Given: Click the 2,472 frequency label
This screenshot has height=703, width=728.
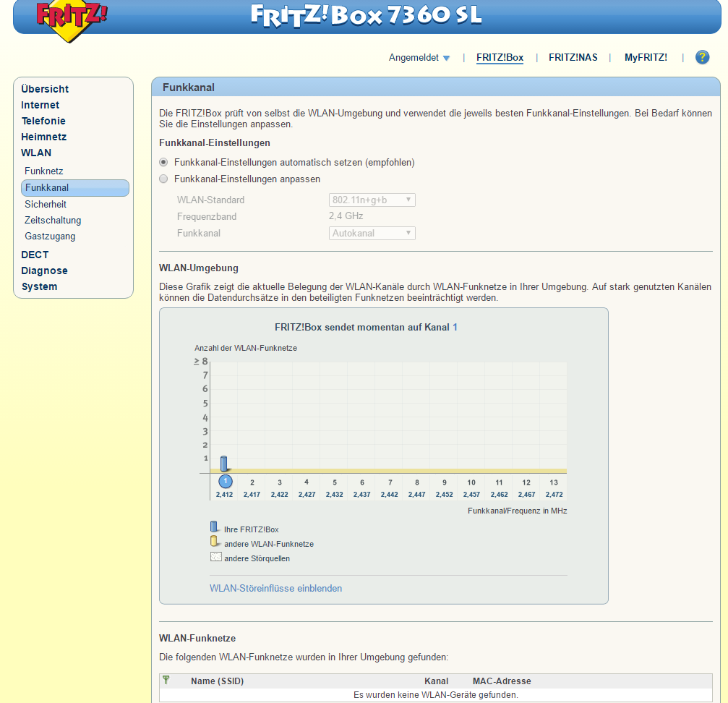Looking at the screenshot, I should coord(554,495).
